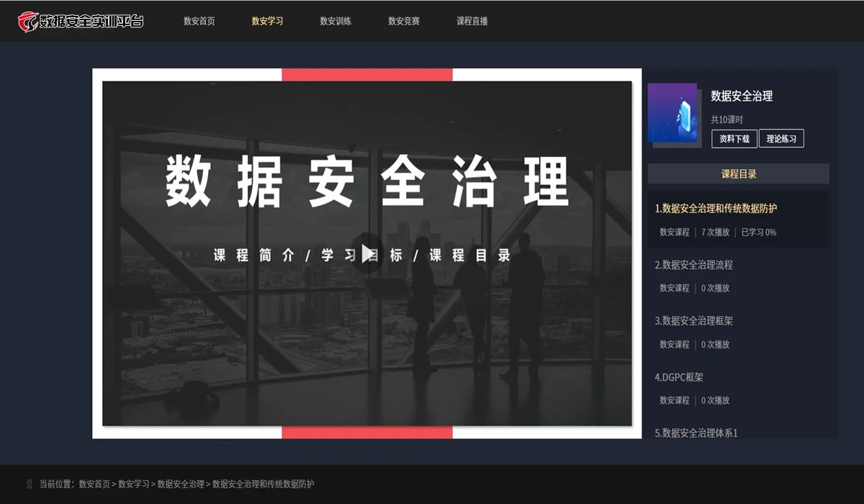Open the 理论练习 button
The width and height of the screenshot is (864, 504).
click(781, 139)
